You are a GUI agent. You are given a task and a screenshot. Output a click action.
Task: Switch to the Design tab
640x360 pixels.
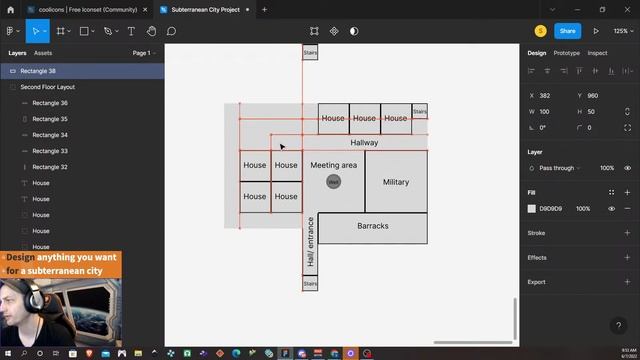[536, 53]
